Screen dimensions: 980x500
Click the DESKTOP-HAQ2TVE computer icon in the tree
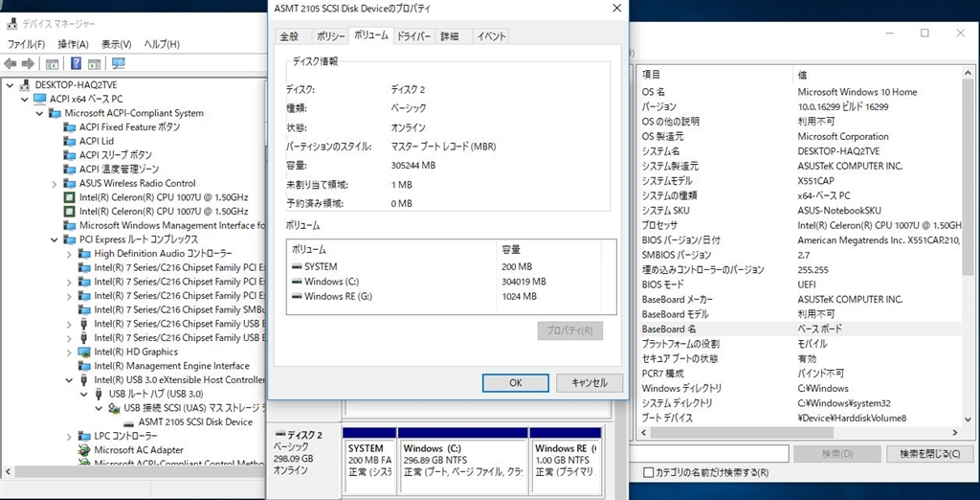pos(25,85)
